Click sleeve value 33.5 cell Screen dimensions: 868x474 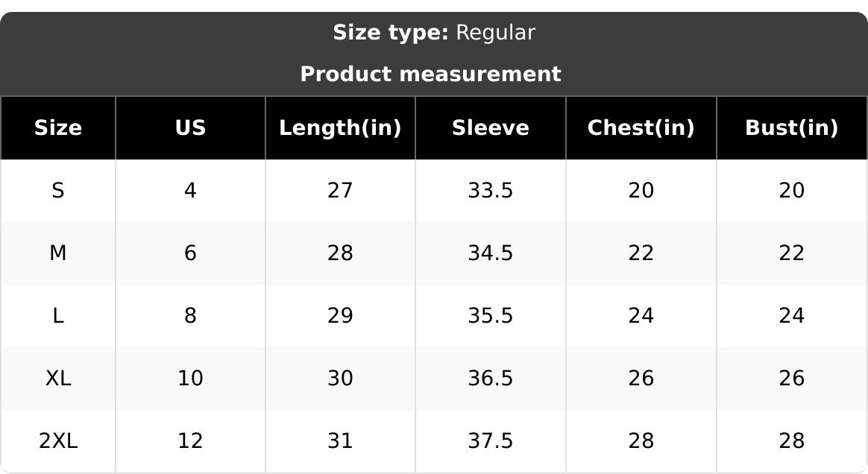[x=490, y=191]
